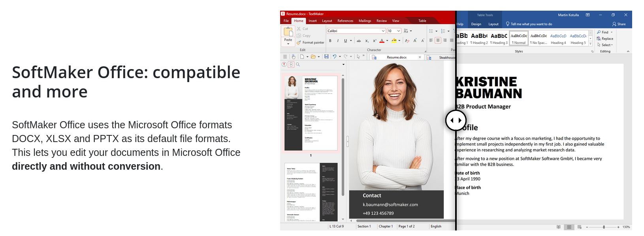The height and width of the screenshot is (236, 644).
Task: Click the bulleted list icon
Action: coord(431,31)
